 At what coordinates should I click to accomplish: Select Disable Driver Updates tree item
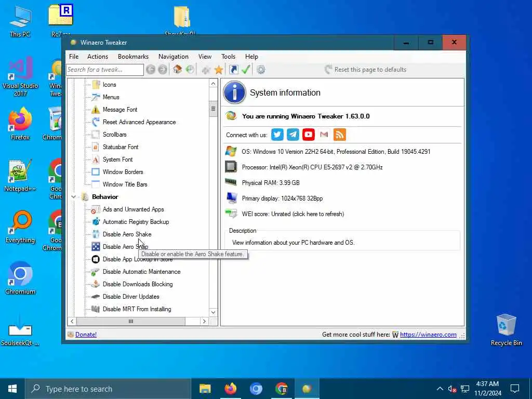(130, 297)
